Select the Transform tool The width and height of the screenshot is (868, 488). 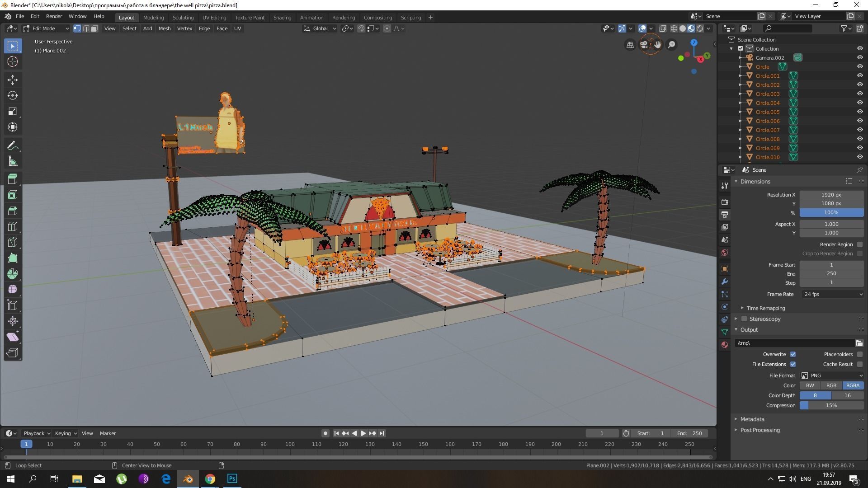[13, 127]
